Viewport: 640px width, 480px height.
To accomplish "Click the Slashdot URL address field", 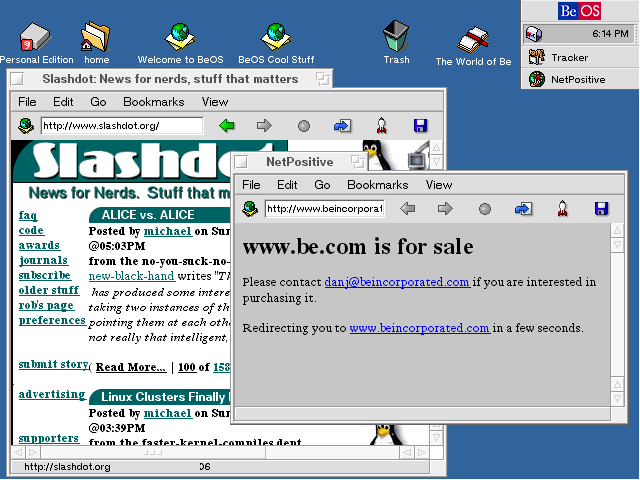I will pyautogui.click(x=122, y=126).
